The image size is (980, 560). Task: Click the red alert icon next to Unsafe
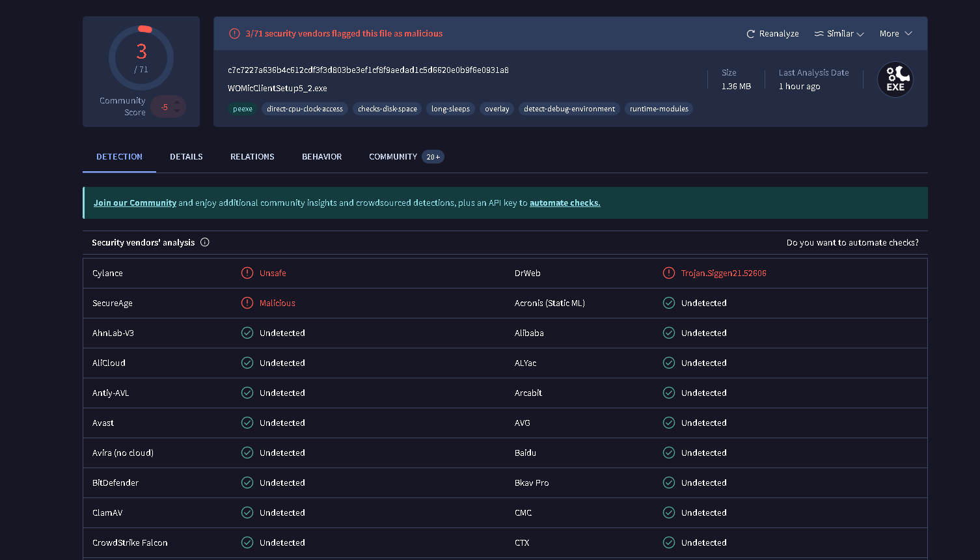tap(247, 273)
